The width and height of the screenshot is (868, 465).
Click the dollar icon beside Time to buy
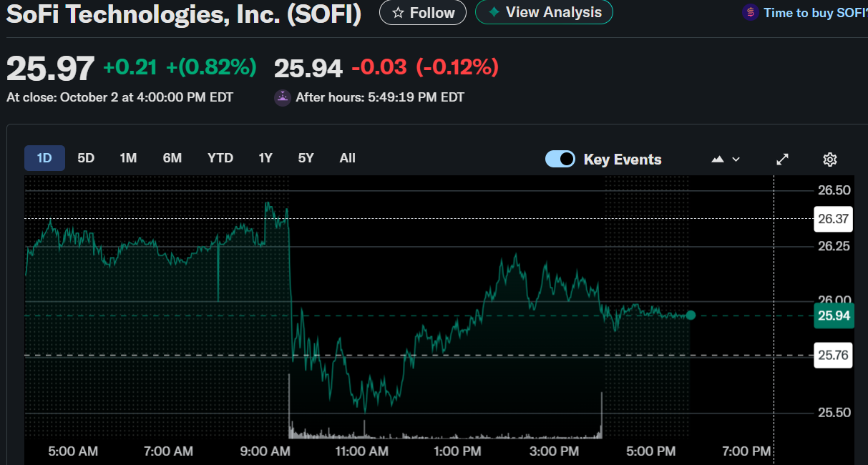[x=750, y=12]
